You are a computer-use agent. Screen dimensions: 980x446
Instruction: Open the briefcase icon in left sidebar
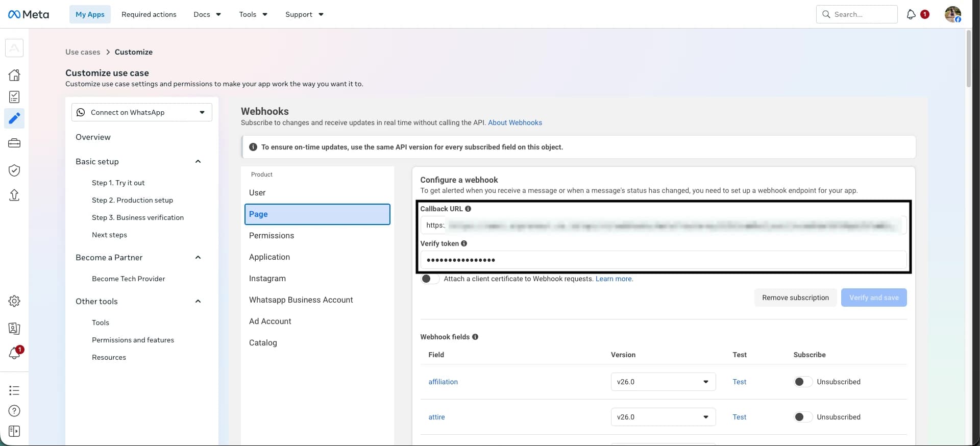(14, 143)
